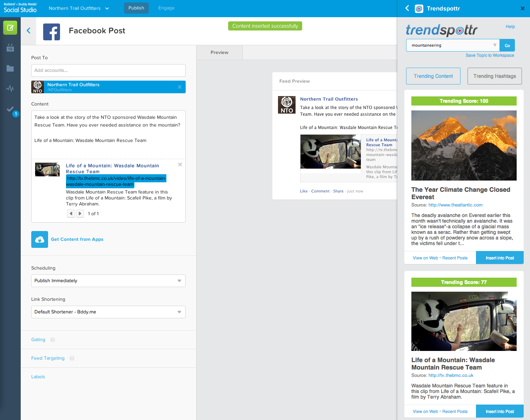Click the highlighted thebmc.co.uk URL in editor
This screenshot has width=530, height=420.
coord(116,181)
